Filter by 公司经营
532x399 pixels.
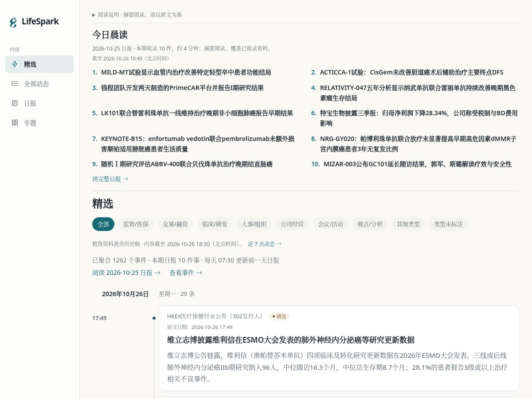[x=292, y=224]
